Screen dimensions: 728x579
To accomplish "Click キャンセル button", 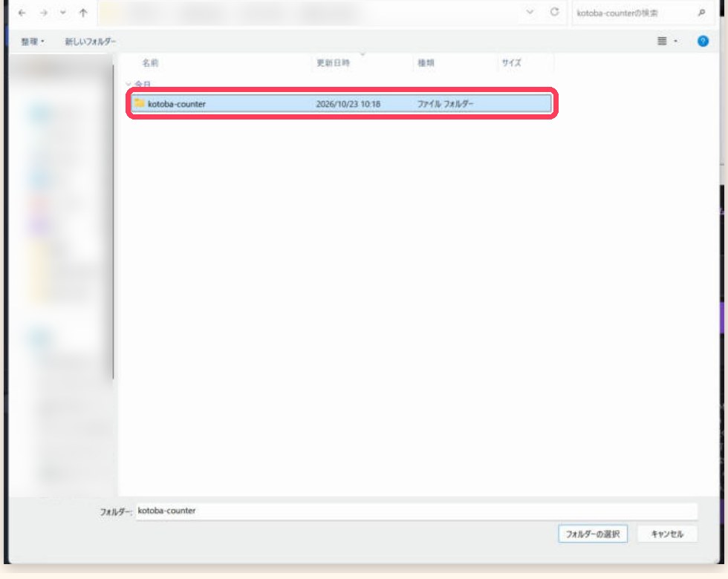I will (x=667, y=534).
